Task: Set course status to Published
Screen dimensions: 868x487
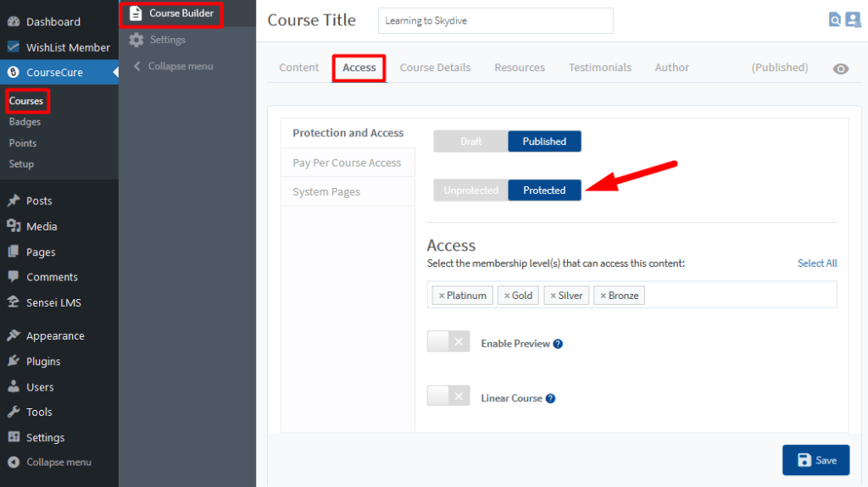Action: tap(544, 141)
